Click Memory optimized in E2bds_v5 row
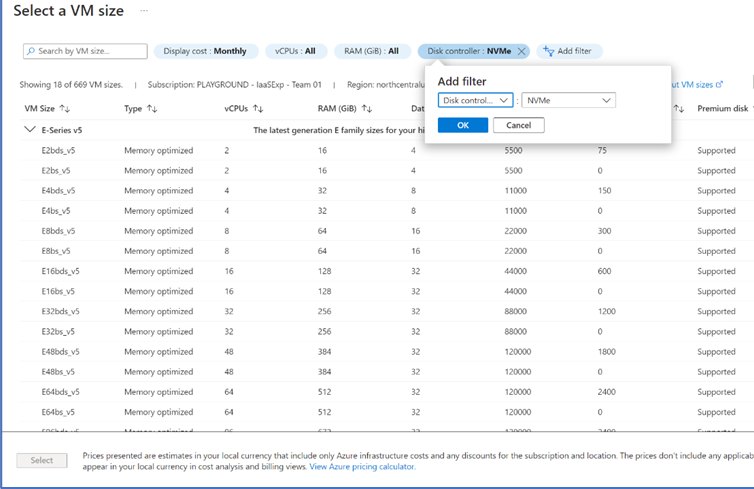The width and height of the screenshot is (754, 489). [x=159, y=150]
